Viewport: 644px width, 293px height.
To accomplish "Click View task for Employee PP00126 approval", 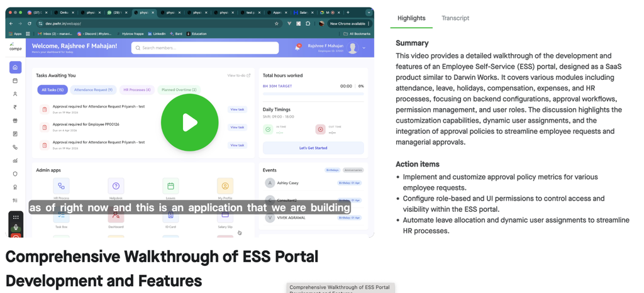I will (237, 127).
